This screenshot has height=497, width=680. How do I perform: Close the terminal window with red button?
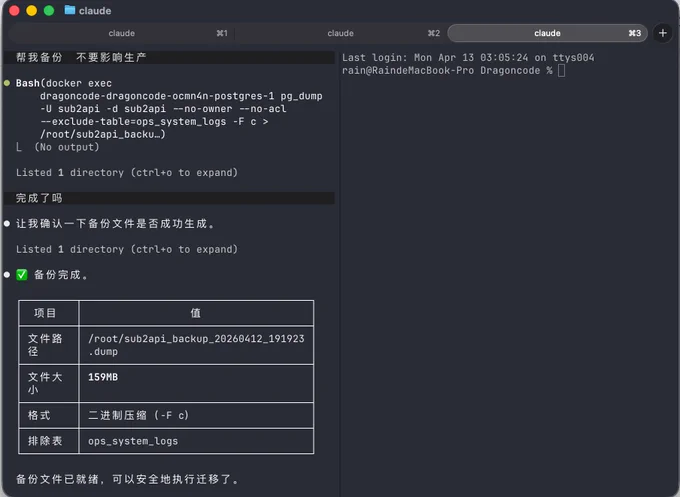tap(14, 10)
